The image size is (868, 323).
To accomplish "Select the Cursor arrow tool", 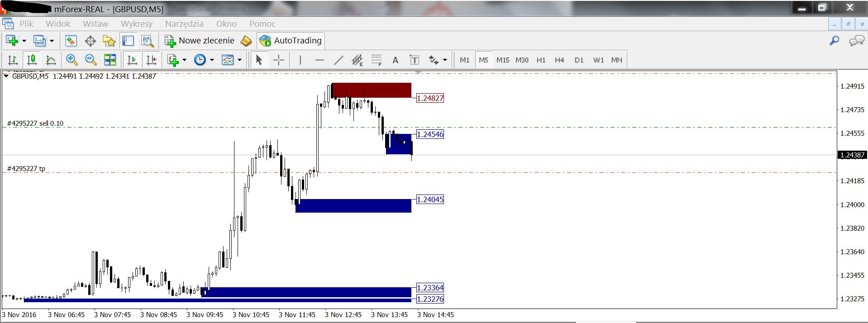I will coord(259,60).
